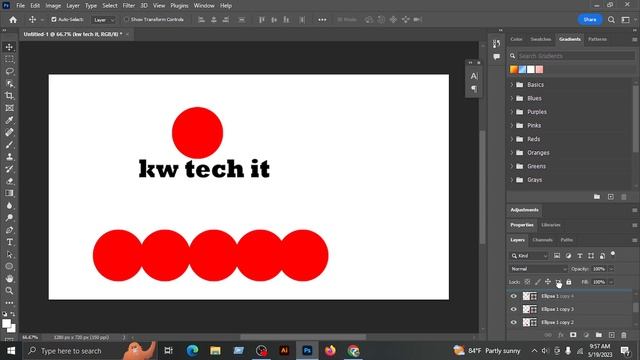Viewport: 640px width, 360px height.
Task: Create a new group in Layers panel
Action: (x=598, y=335)
